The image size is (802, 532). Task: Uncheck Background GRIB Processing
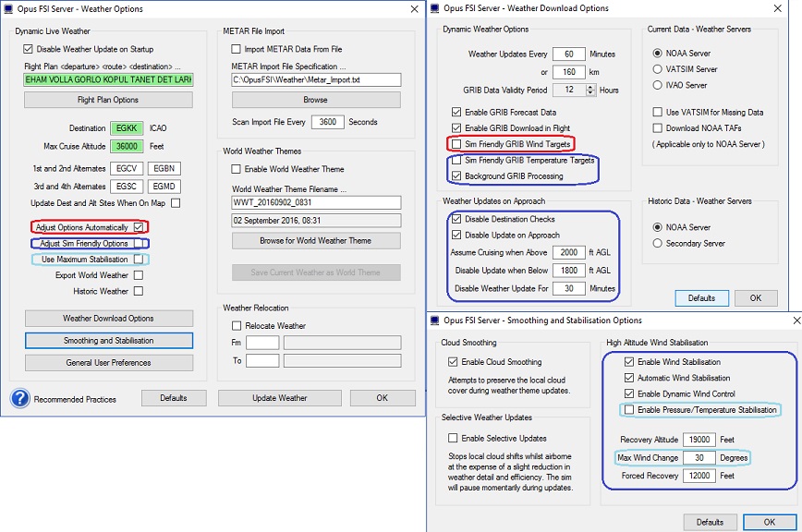(456, 175)
